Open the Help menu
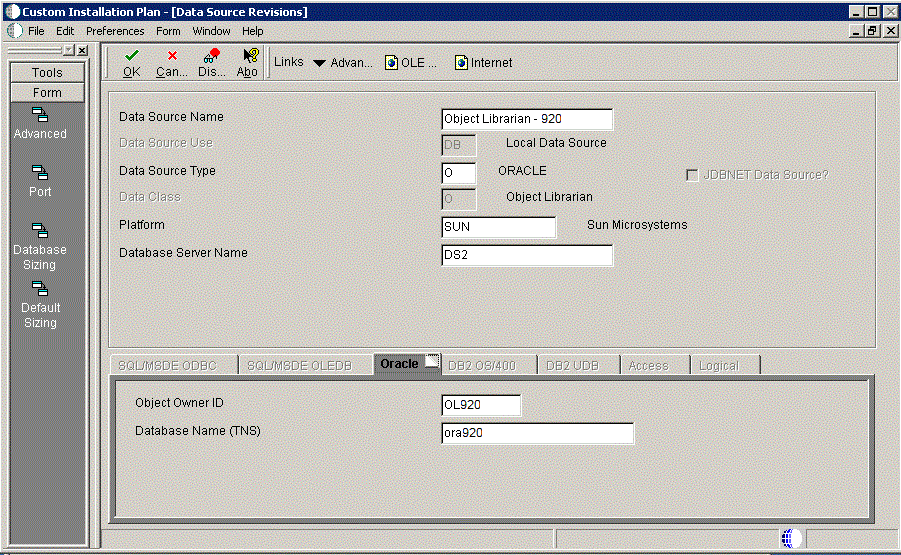Image resolution: width=901 pixels, height=555 pixels. pos(252,31)
